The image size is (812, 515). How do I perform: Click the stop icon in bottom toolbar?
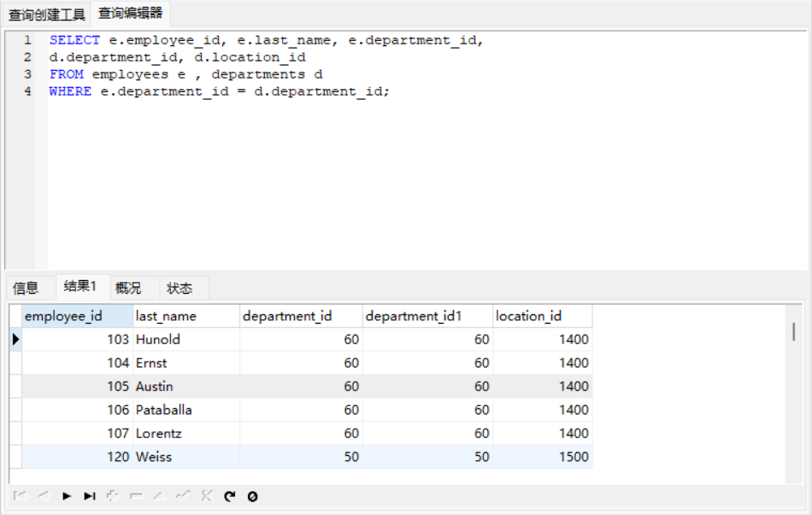(252, 496)
